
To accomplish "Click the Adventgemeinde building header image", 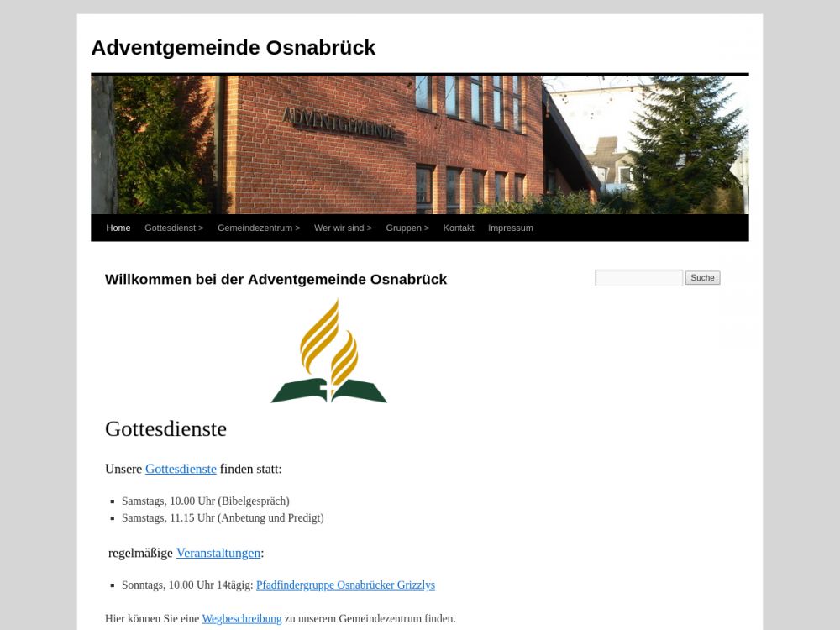I will point(419,144).
